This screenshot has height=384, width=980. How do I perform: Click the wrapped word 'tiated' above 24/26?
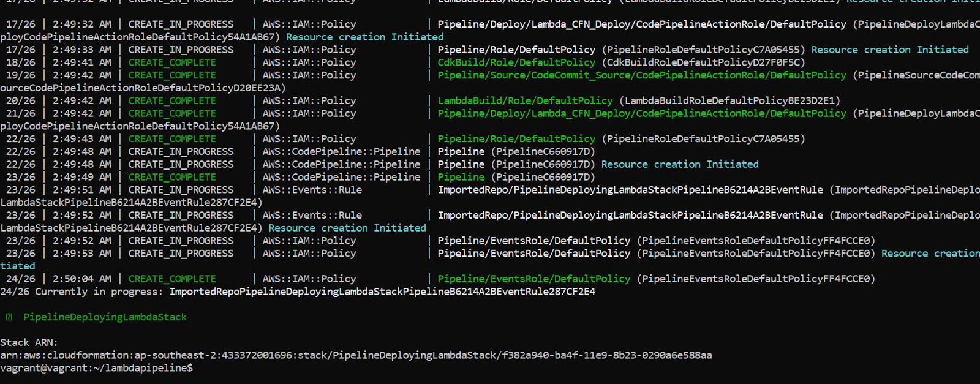(x=18, y=266)
